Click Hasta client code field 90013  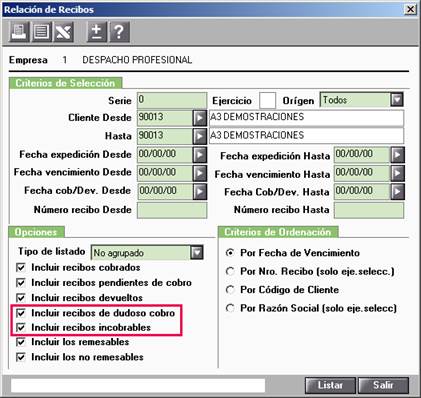coord(165,136)
